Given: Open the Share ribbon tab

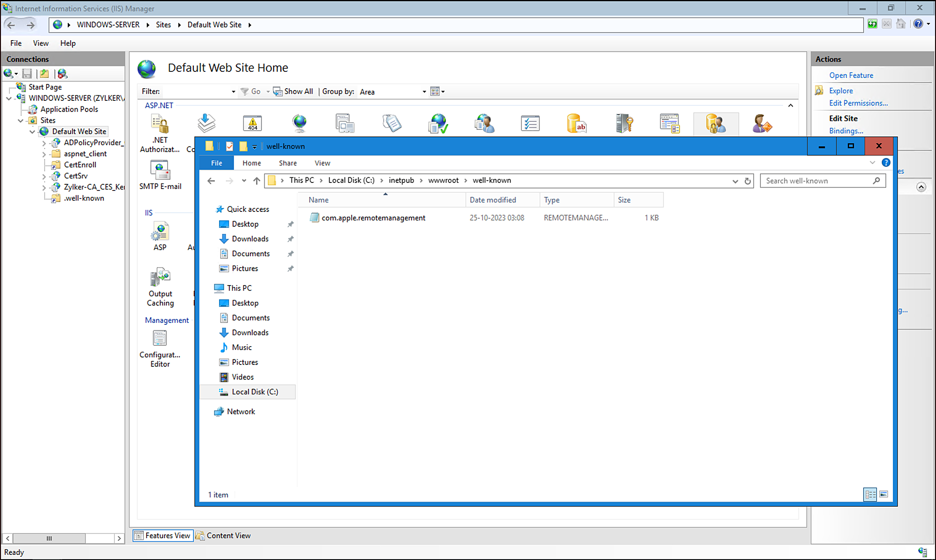Looking at the screenshot, I should pos(288,163).
